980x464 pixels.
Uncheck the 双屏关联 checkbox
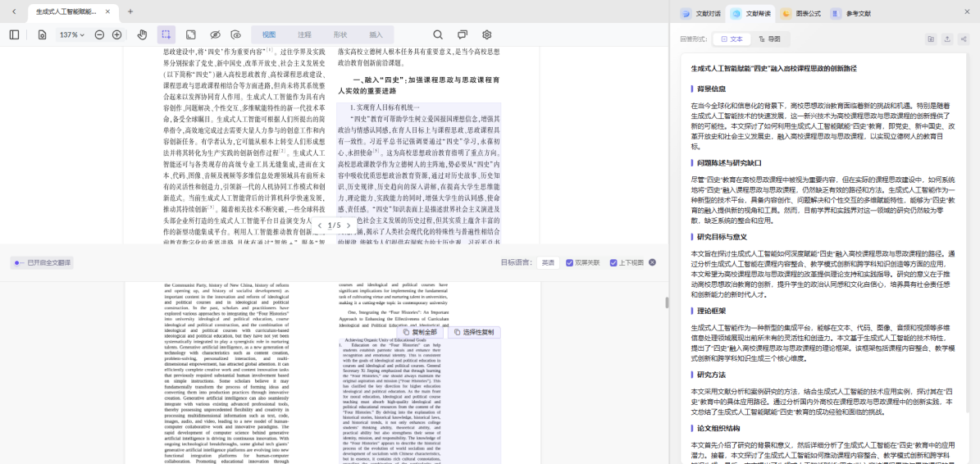tap(570, 262)
